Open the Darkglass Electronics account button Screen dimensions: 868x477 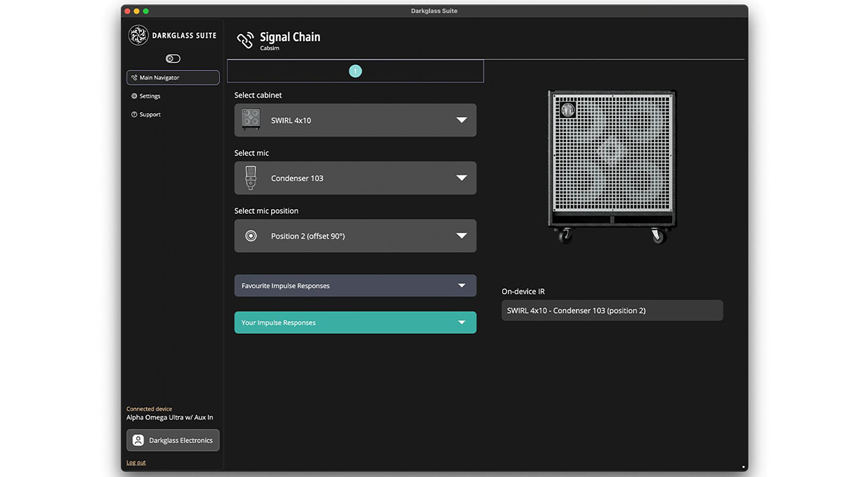tap(173, 440)
